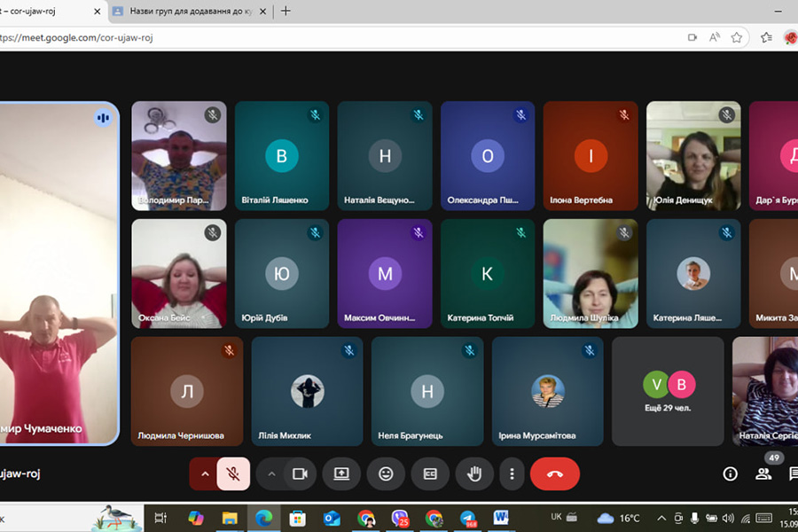This screenshot has width=798, height=532.
Task: Expand audio settings arrow beside microphone
Action: coord(205,474)
